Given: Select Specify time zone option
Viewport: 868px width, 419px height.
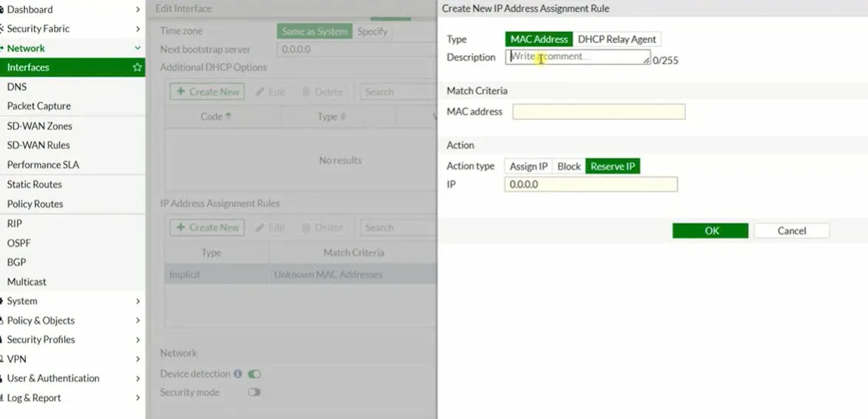Looking at the screenshot, I should click(x=373, y=32).
